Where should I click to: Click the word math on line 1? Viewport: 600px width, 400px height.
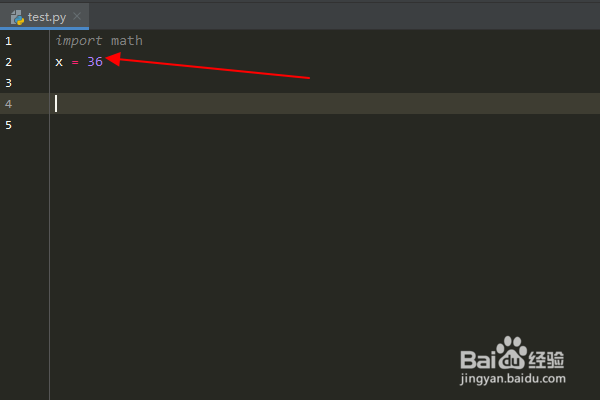tap(127, 41)
